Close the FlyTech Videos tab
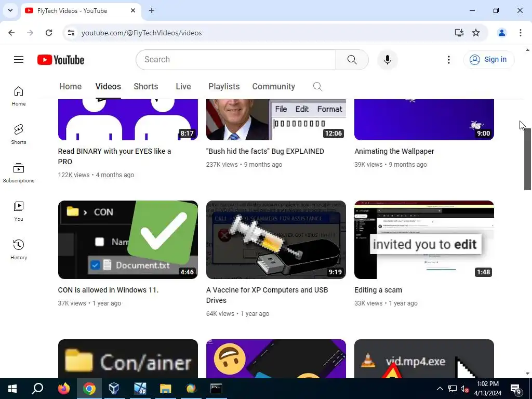Screen dimensions: 532x399 133,10
